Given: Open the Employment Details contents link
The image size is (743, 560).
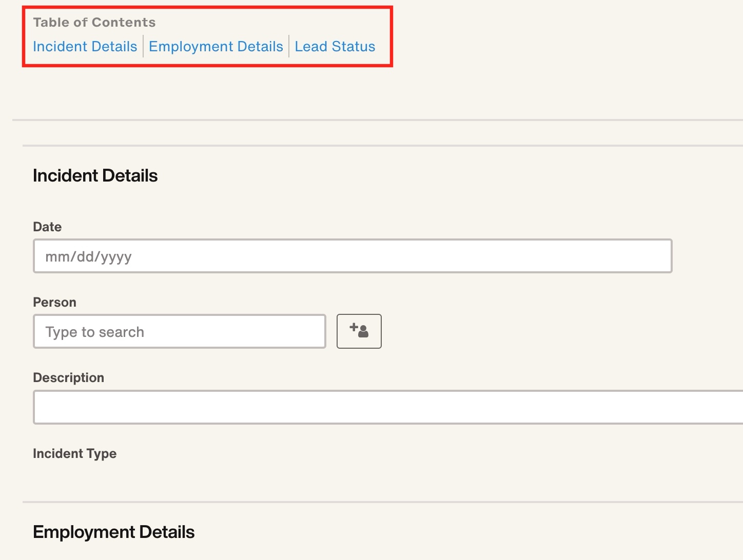Looking at the screenshot, I should 216,47.
